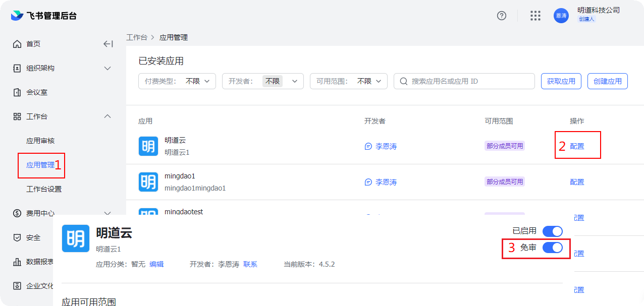Click the 编辑 link next to 应用分类

point(156,264)
